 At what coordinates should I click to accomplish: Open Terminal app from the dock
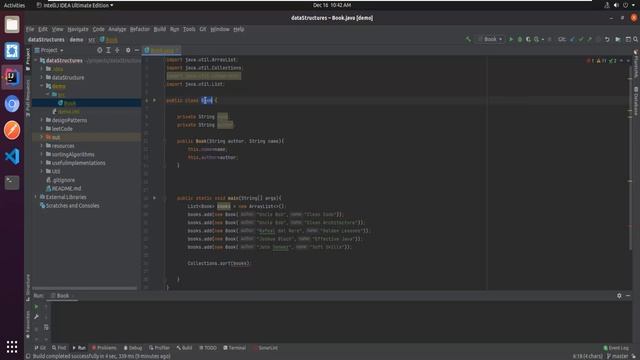(12, 182)
